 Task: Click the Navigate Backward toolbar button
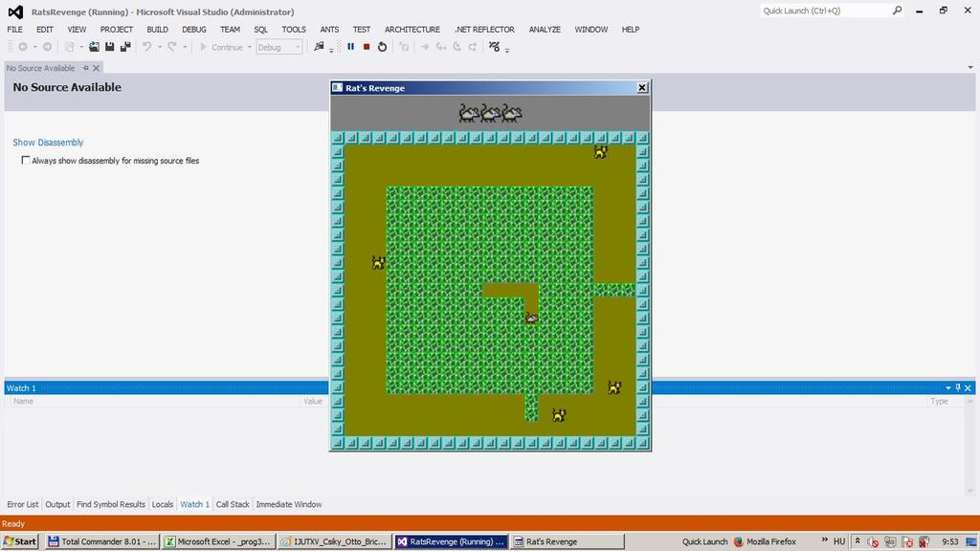click(x=23, y=47)
